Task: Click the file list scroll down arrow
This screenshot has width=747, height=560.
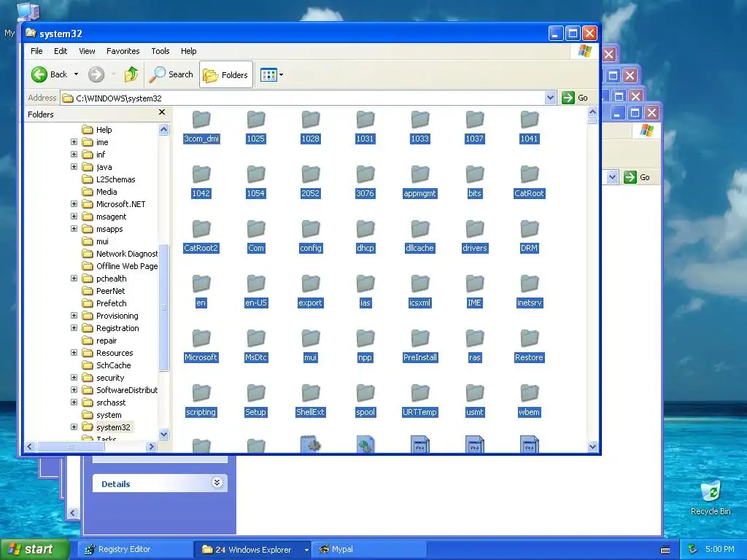Action: click(x=592, y=447)
